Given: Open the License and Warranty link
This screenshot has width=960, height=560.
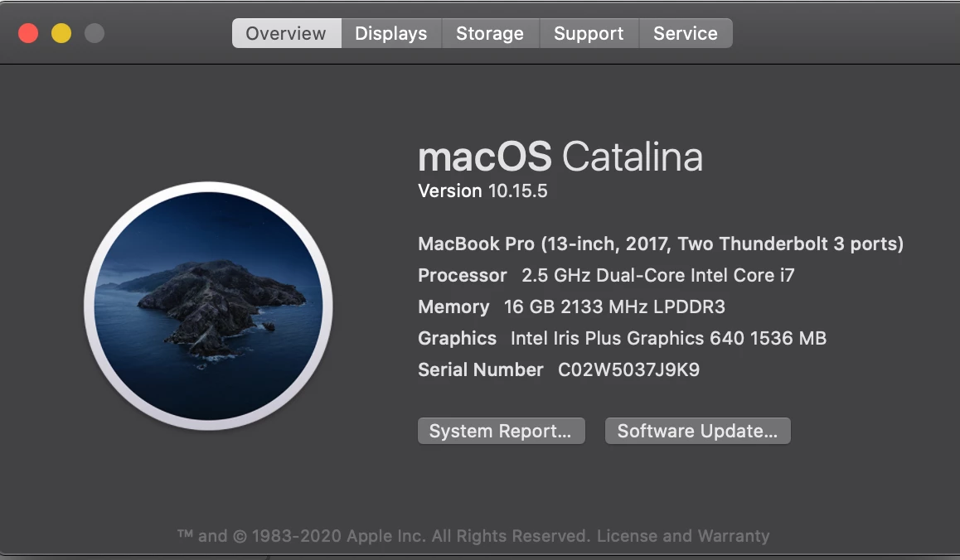Looking at the screenshot, I should pos(683,536).
